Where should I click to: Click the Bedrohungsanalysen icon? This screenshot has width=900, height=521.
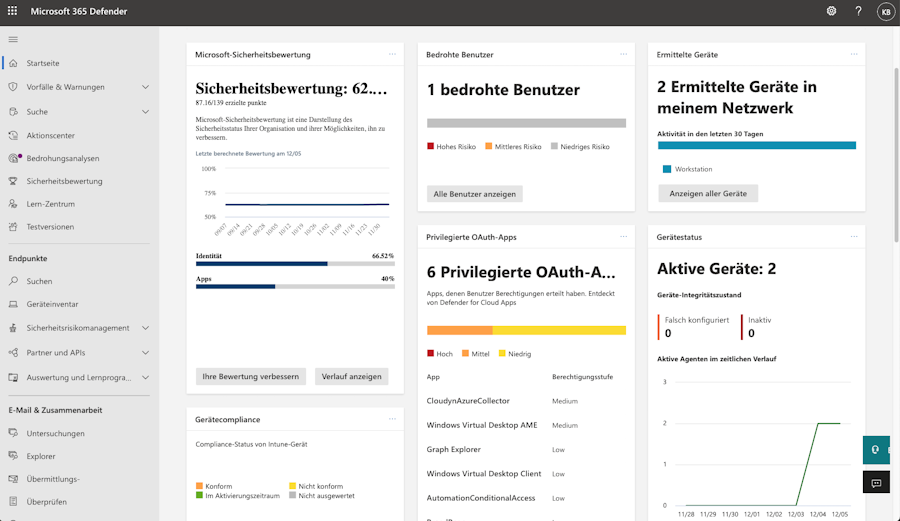coord(14,158)
